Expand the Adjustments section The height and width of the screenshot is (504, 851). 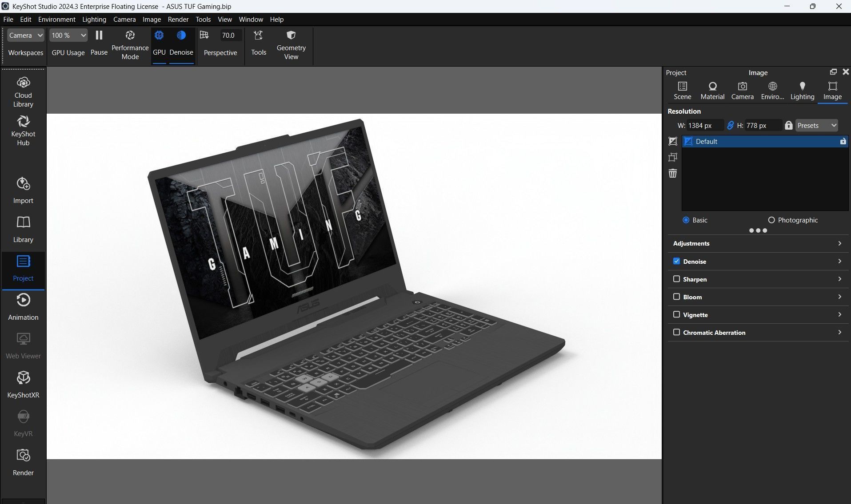(758, 243)
